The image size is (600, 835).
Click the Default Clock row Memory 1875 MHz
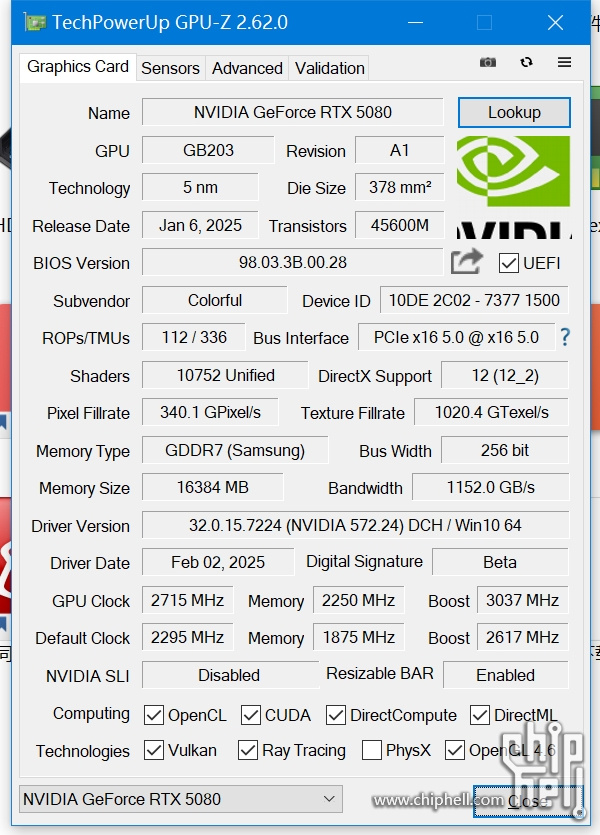358,637
